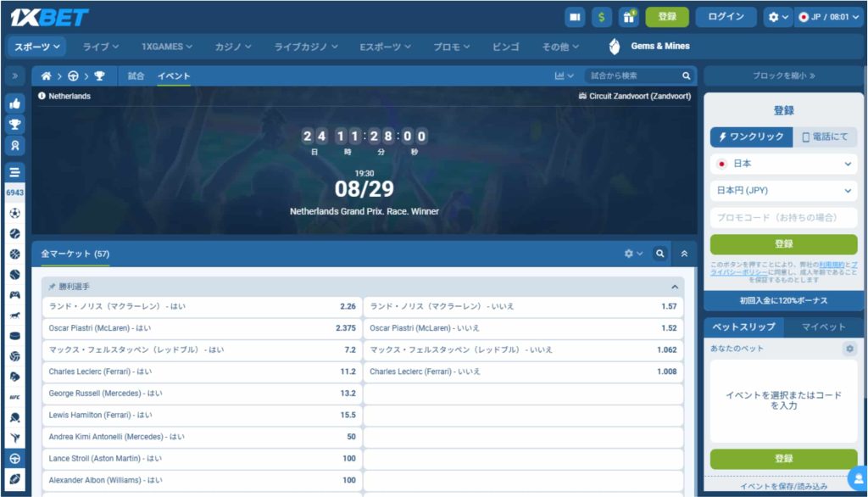868x497 pixels.
Task: Click the ログイン button
Action: [726, 17]
